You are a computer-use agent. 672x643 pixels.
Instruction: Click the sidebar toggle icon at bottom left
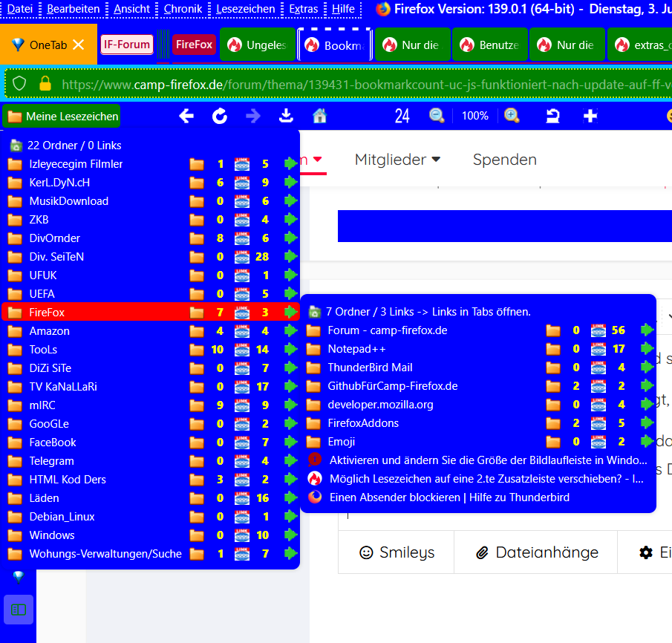coord(19,609)
